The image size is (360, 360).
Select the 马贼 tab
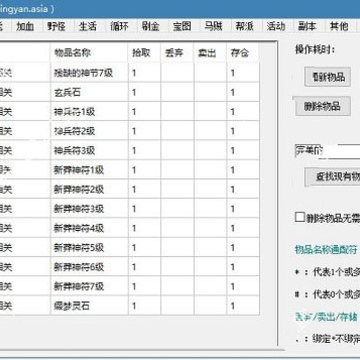pyautogui.click(x=213, y=26)
